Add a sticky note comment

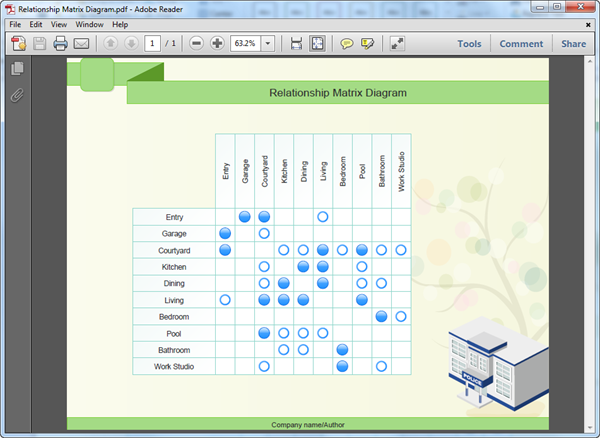pyautogui.click(x=347, y=44)
